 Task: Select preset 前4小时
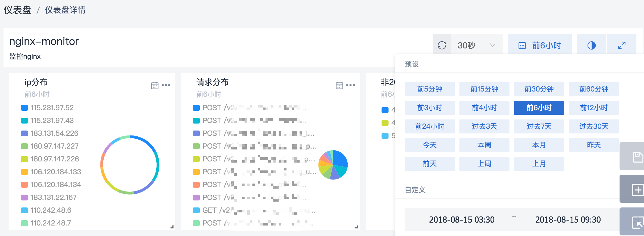pos(484,108)
